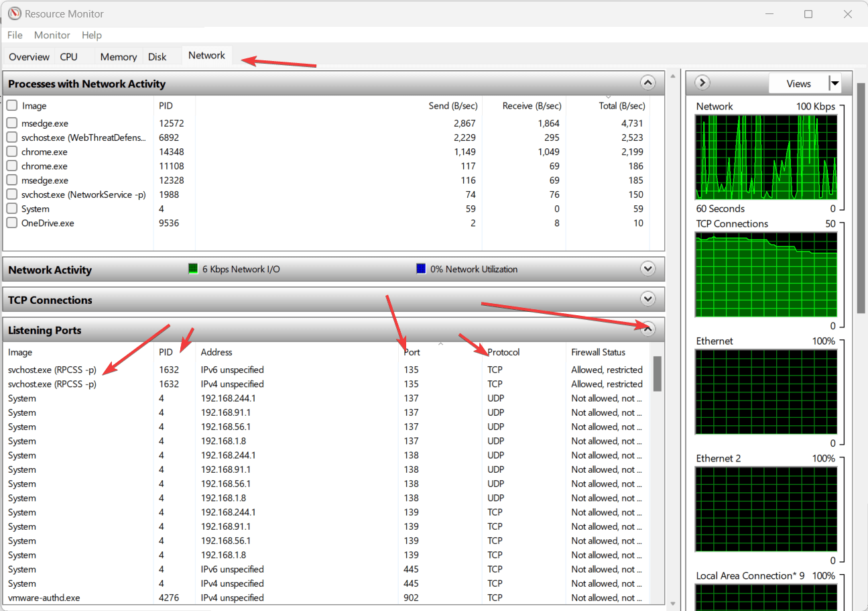
Task: Check the msedge.exe PID 12572 checkbox
Action: point(12,123)
